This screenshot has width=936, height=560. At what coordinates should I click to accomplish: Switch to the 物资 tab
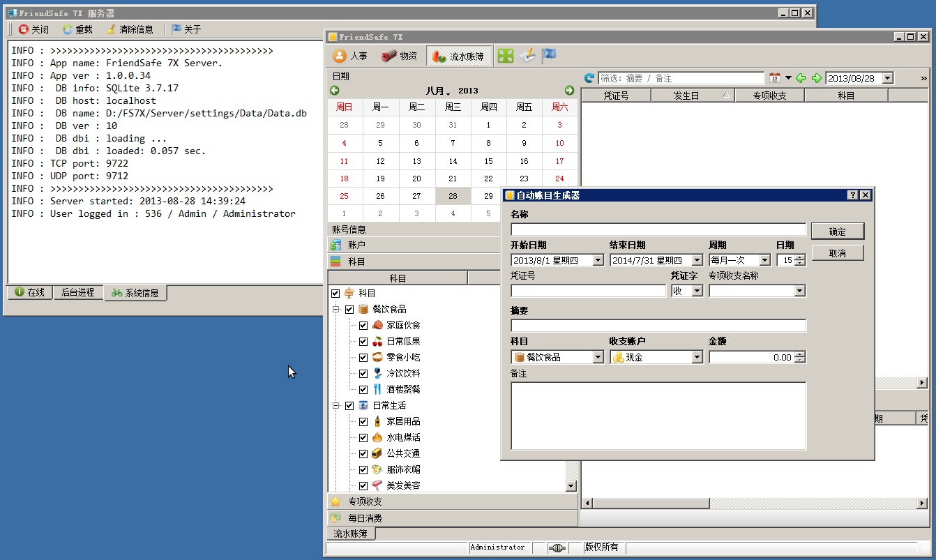[400, 56]
